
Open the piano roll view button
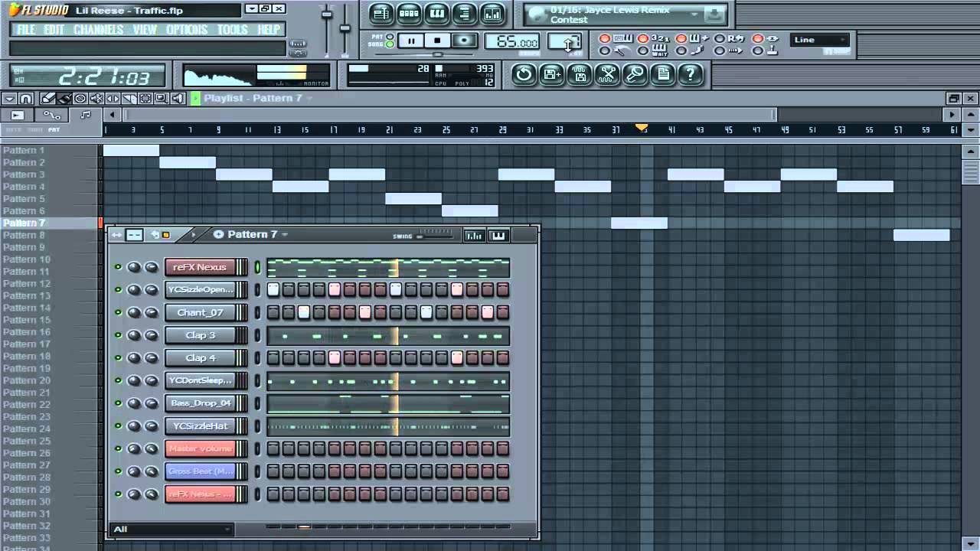[436, 13]
